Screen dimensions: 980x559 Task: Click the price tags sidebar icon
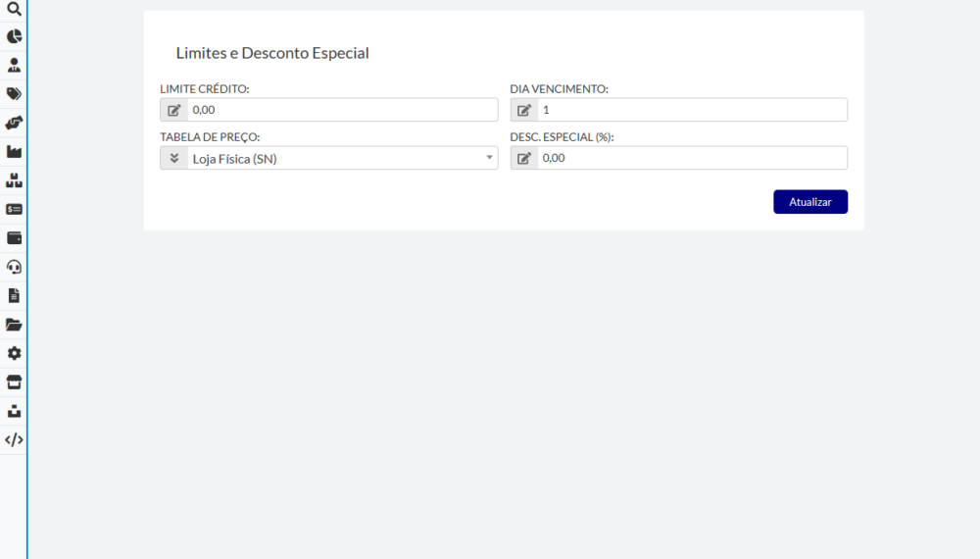14,94
